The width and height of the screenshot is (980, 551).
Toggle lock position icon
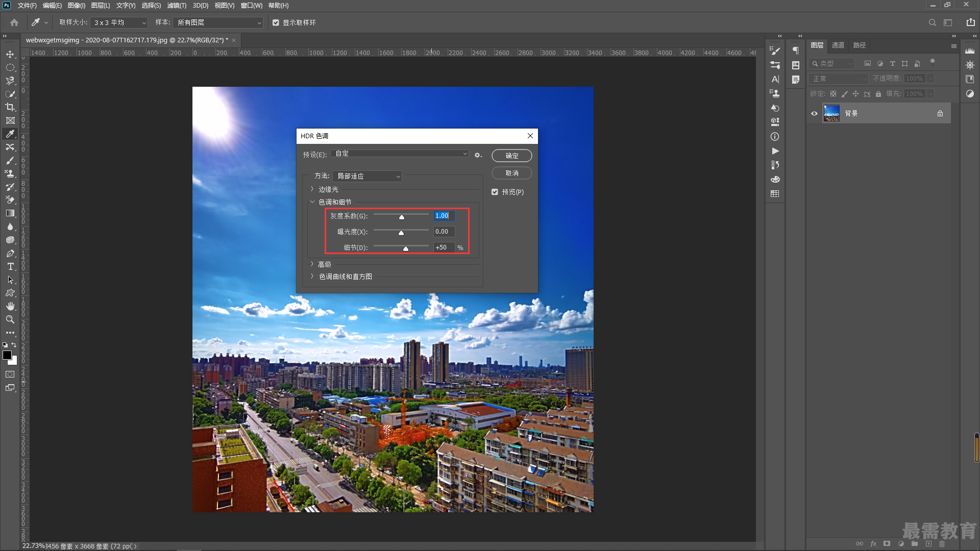[x=855, y=94]
